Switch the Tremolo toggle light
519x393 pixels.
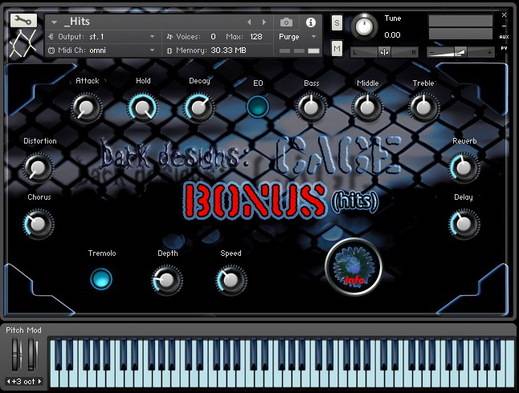pyautogui.click(x=101, y=279)
